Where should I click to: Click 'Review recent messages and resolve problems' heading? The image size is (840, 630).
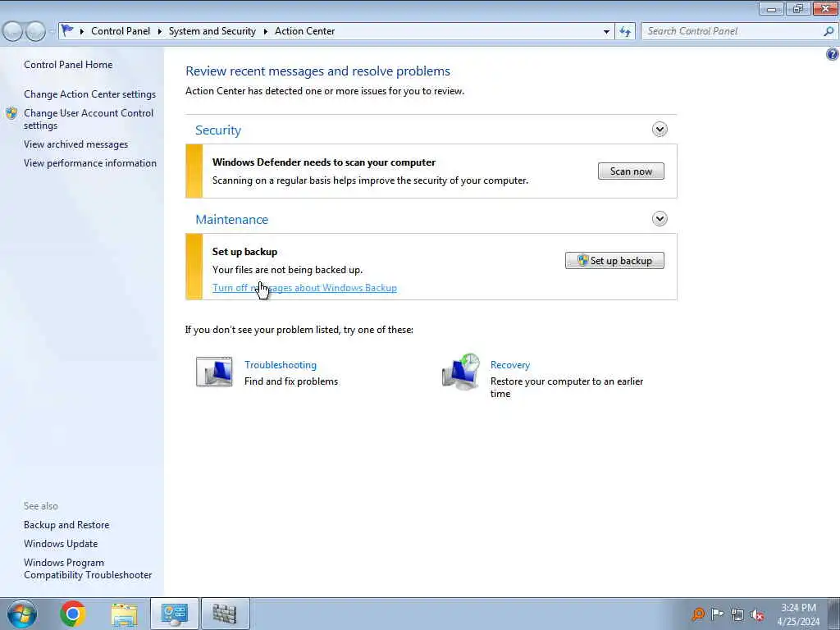[317, 71]
